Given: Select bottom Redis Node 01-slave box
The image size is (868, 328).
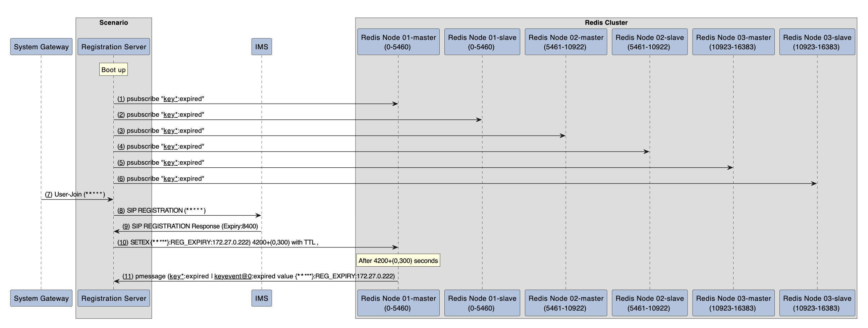Looking at the screenshot, I should coord(482,303).
